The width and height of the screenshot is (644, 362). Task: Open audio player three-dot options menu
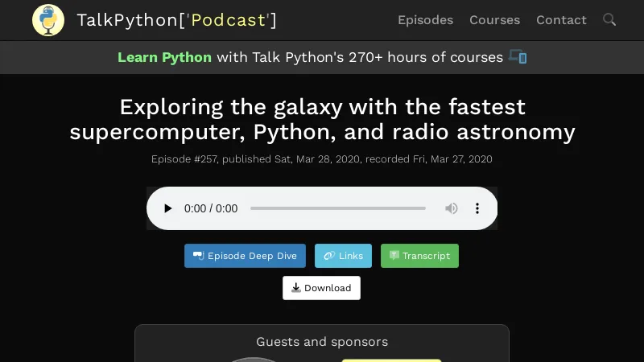477,208
